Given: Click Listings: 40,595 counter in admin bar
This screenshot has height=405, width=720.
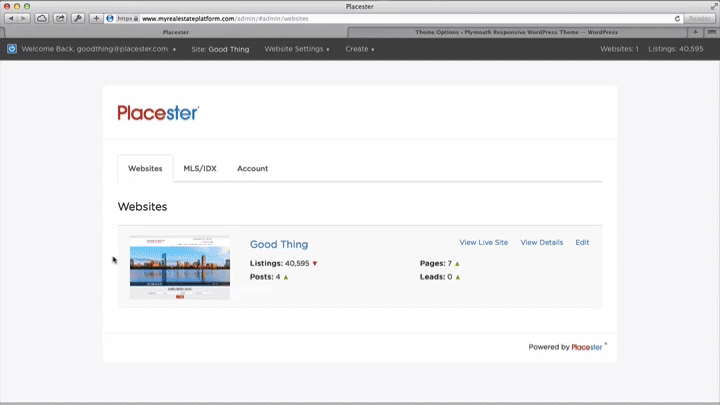Looking at the screenshot, I should pos(675,49).
